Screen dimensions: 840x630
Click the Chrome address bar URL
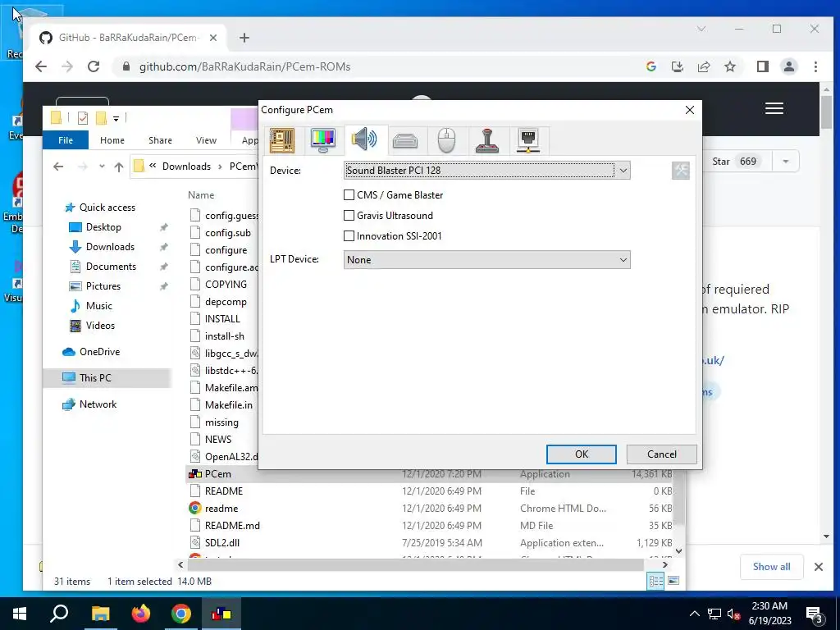coord(244,66)
